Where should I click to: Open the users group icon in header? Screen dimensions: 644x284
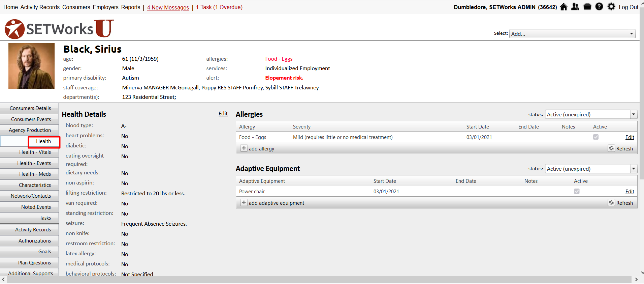[x=575, y=7]
